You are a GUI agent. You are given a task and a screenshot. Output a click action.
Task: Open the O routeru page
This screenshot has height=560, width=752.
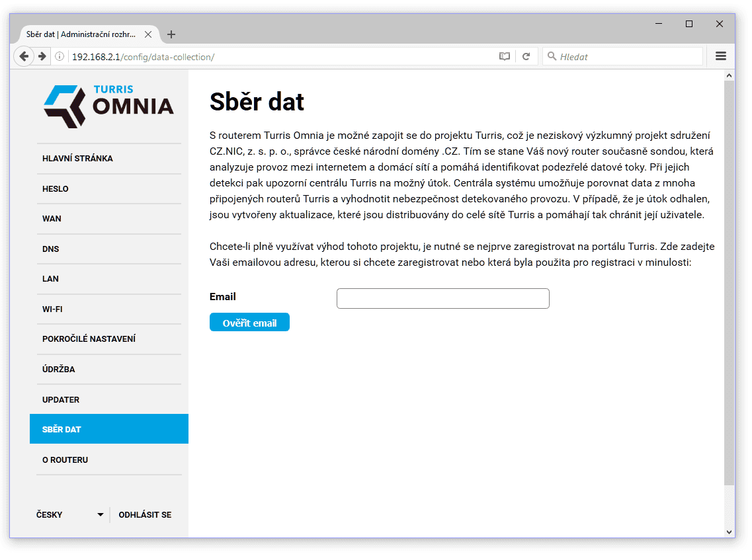point(65,460)
